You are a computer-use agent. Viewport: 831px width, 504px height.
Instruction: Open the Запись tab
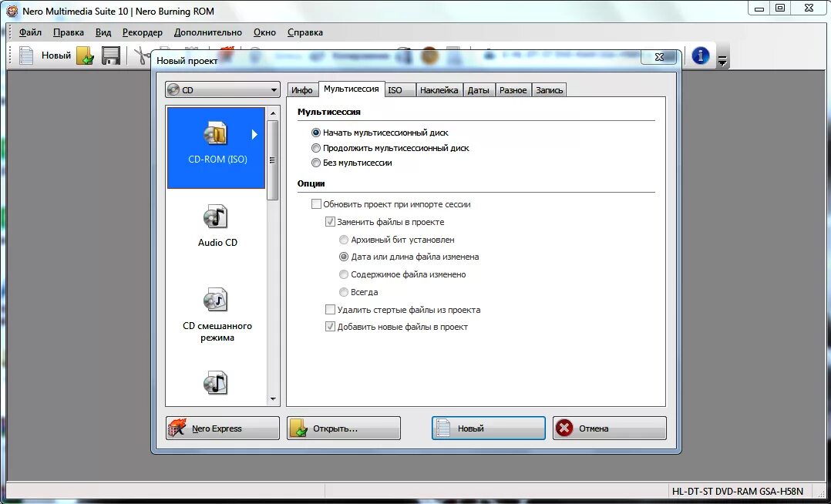click(549, 90)
